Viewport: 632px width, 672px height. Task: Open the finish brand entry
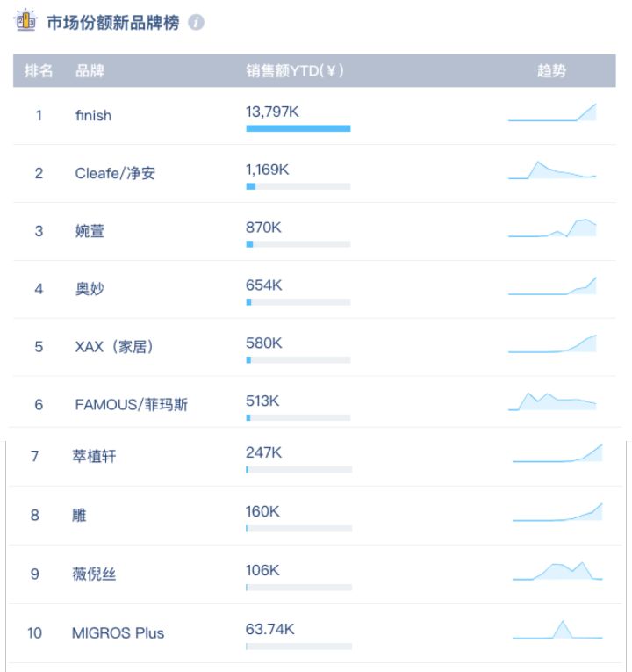[x=93, y=116]
